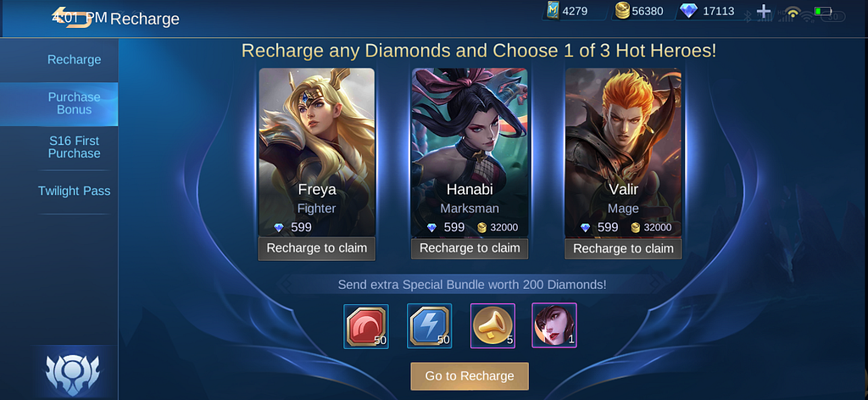Select the Freya hero card artwork
The width and height of the screenshot is (868, 400).
(317, 153)
